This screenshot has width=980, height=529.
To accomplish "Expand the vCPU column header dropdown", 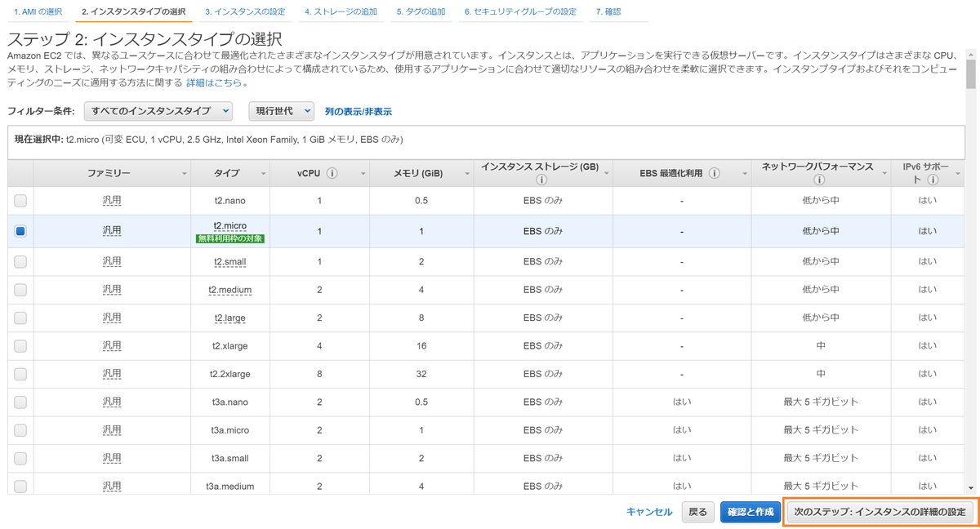I will [x=363, y=174].
